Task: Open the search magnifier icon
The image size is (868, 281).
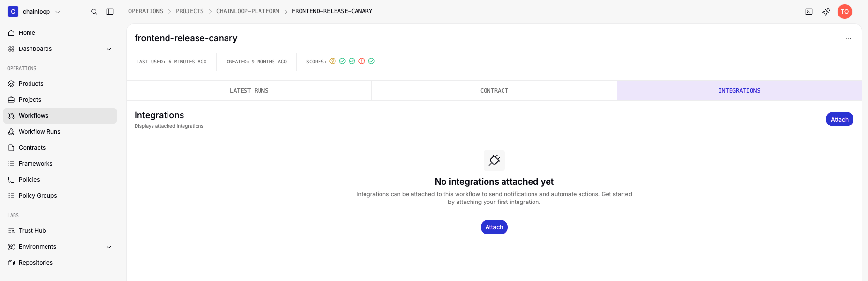Action: coord(94,12)
